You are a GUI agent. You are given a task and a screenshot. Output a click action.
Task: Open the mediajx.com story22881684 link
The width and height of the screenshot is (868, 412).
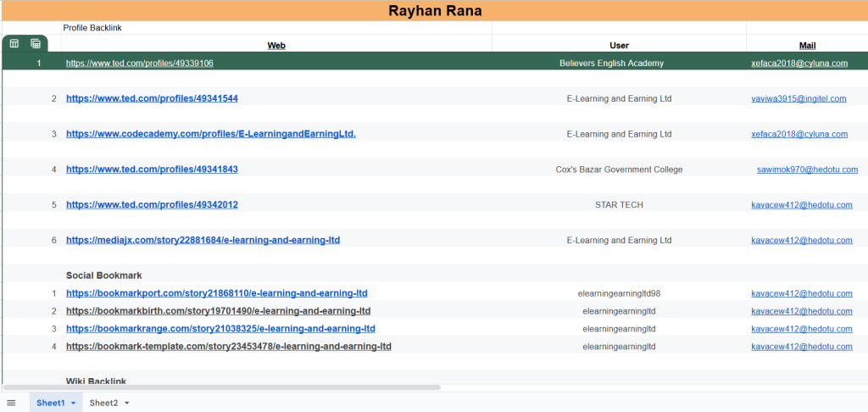[x=203, y=241]
